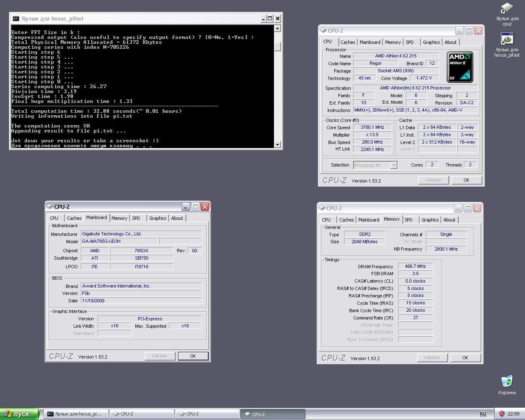525x420 pixels.
Task: Click the motherboard Model field GA-MA785G-UD3H
Action: pos(119,241)
